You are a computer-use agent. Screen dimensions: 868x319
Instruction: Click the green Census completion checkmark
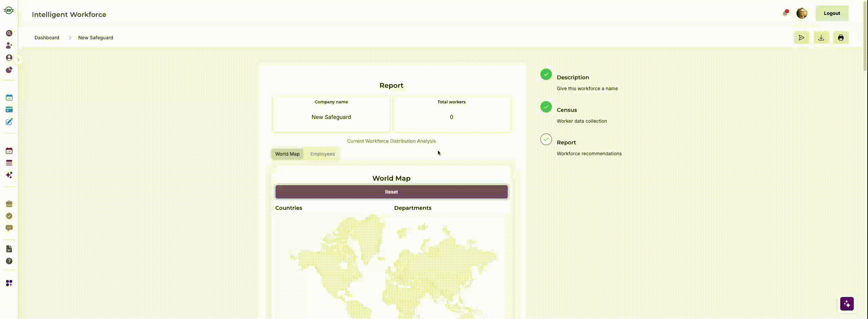[x=546, y=107]
